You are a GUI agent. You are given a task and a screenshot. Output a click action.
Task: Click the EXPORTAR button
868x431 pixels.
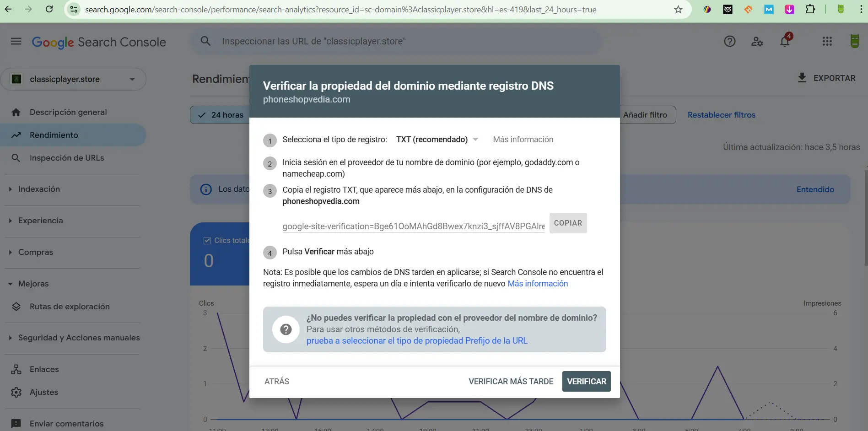click(x=826, y=78)
